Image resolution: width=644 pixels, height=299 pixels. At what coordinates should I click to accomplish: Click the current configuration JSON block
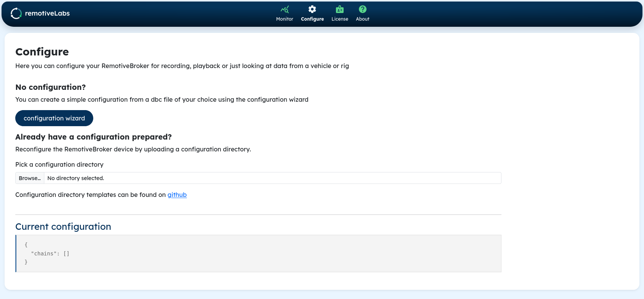258,253
